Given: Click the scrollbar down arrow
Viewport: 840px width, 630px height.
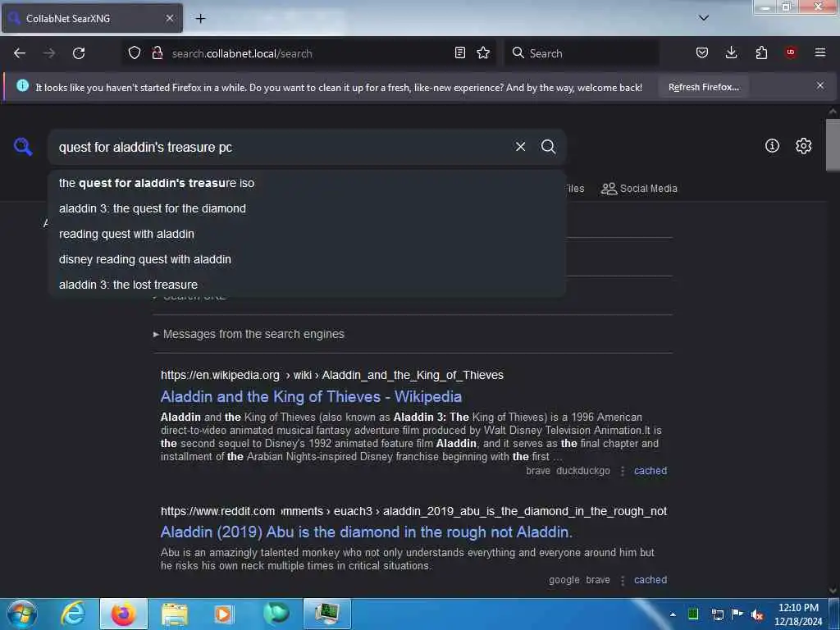Looking at the screenshot, I should click(x=833, y=591).
